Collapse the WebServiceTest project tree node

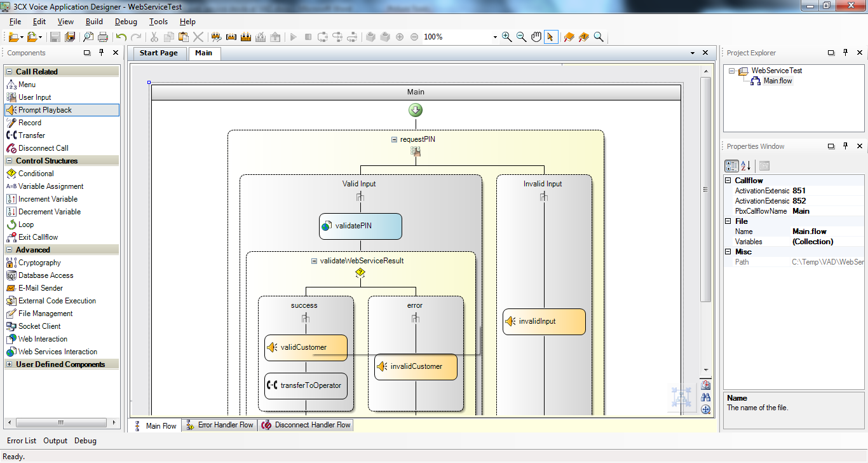[x=731, y=71]
